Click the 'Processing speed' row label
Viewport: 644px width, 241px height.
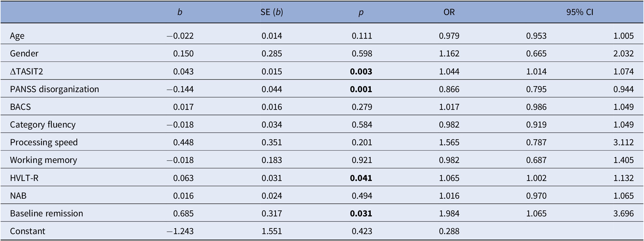coord(44,142)
